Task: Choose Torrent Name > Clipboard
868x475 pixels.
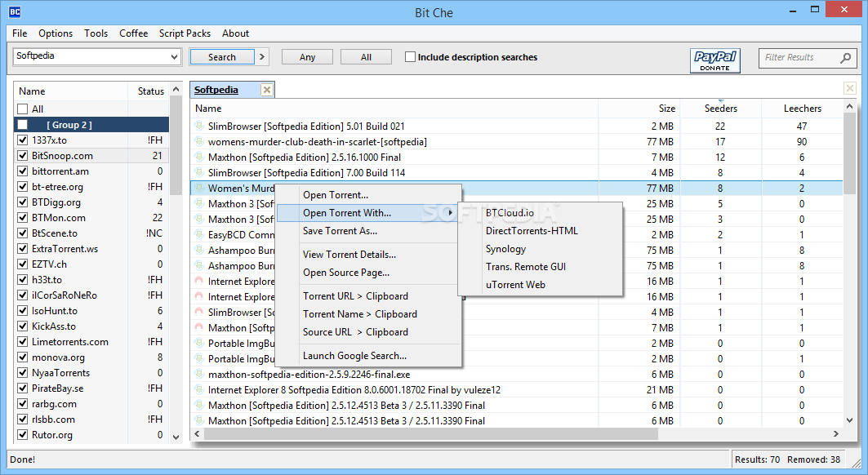Action: (x=368, y=314)
